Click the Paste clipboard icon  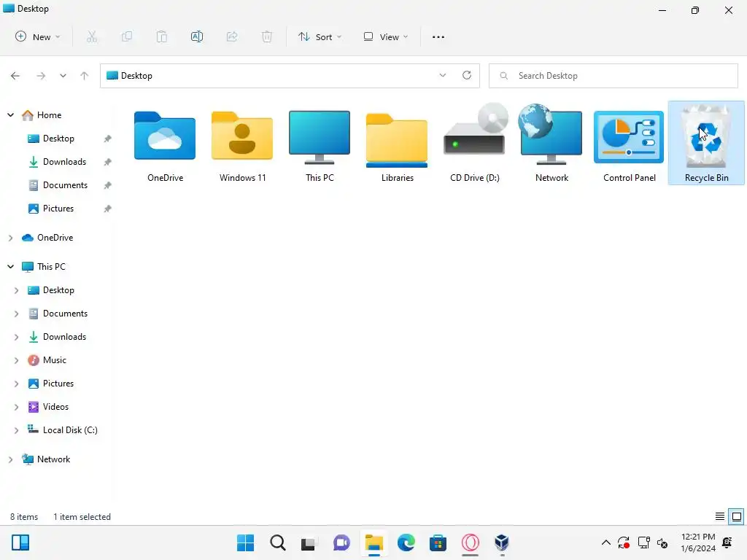pyautogui.click(x=162, y=36)
